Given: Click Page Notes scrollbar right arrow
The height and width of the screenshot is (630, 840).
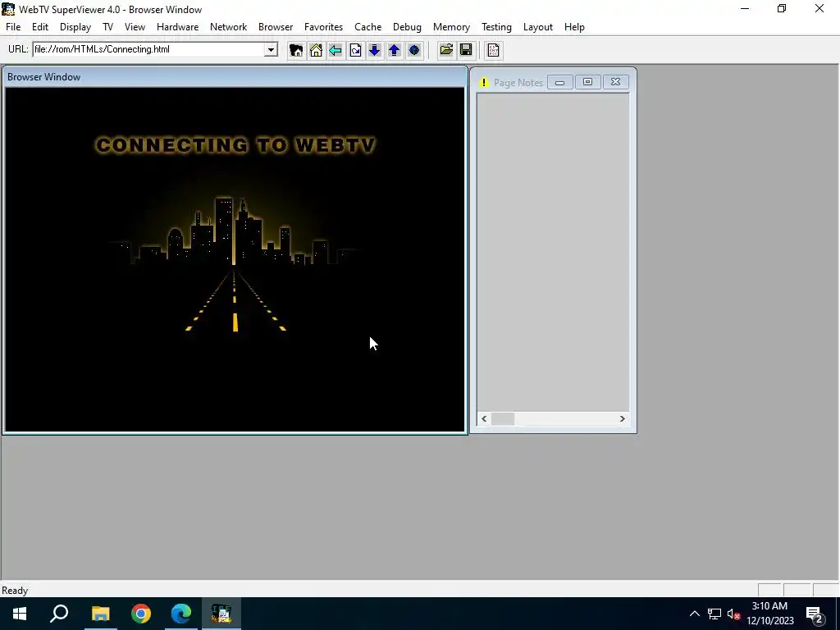Looking at the screenshot, I should tap(622, 419).
